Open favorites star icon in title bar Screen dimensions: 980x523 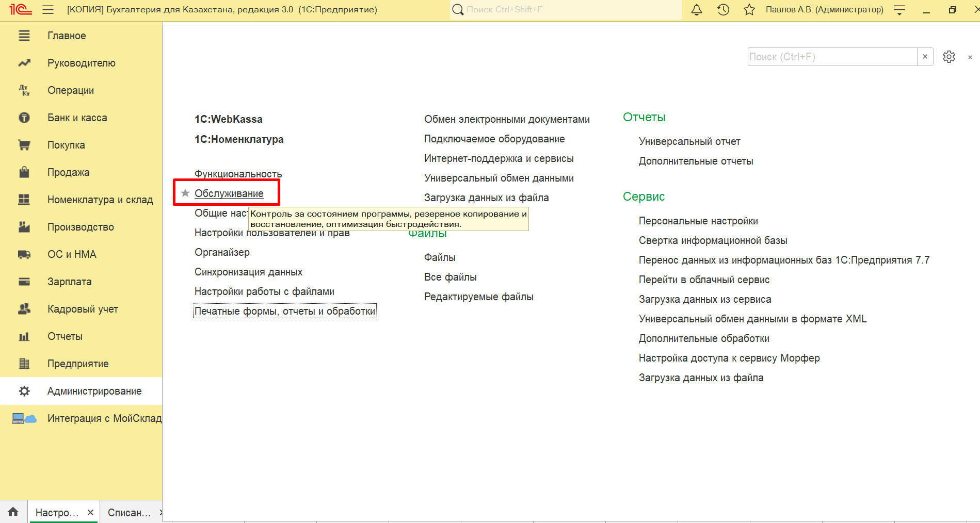click(x=749, y=9)
